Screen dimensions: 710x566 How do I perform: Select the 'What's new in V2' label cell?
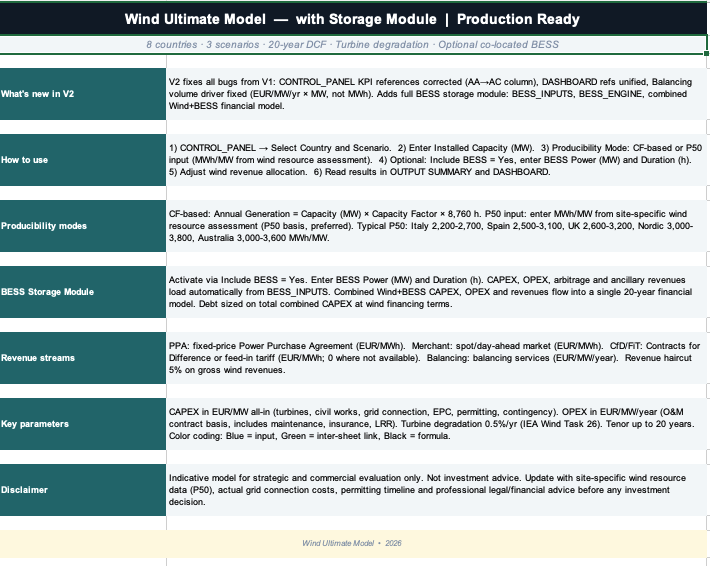[83, 94]
